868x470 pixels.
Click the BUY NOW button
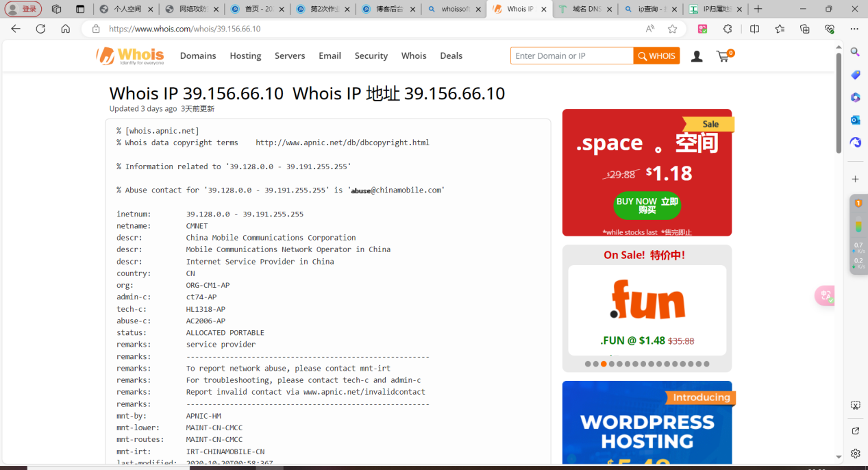click(647, 206)
